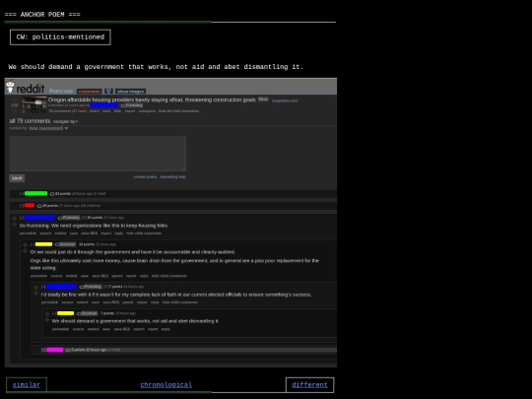
Task: Click permalink under the 'So frustrating' comment
Action: click(x=28, y=233)
